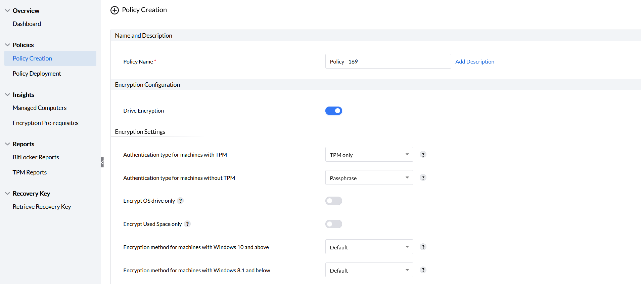This screenshot has width=644, height=284.
Task: Open Retrieve Recovery Key page
Action: [x=42, y=207]
